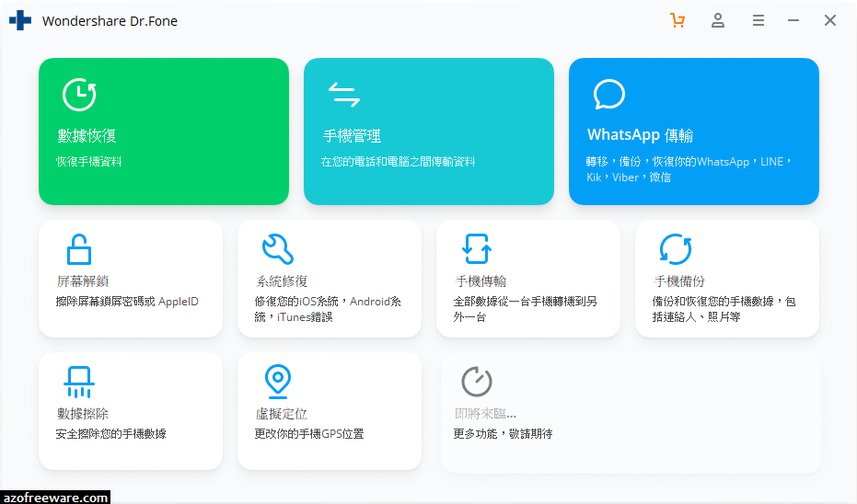The height and width of the screenshot is (504, 857).
Task: Select the 手機備份 title text
Action: tap(679, 281)
